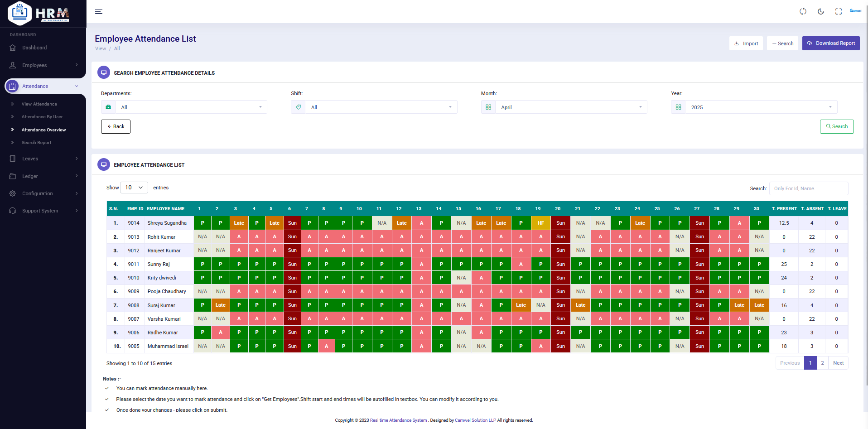Click the refresh sync icon in header
Screen dimensions: 868x429
tap(803, 11)
